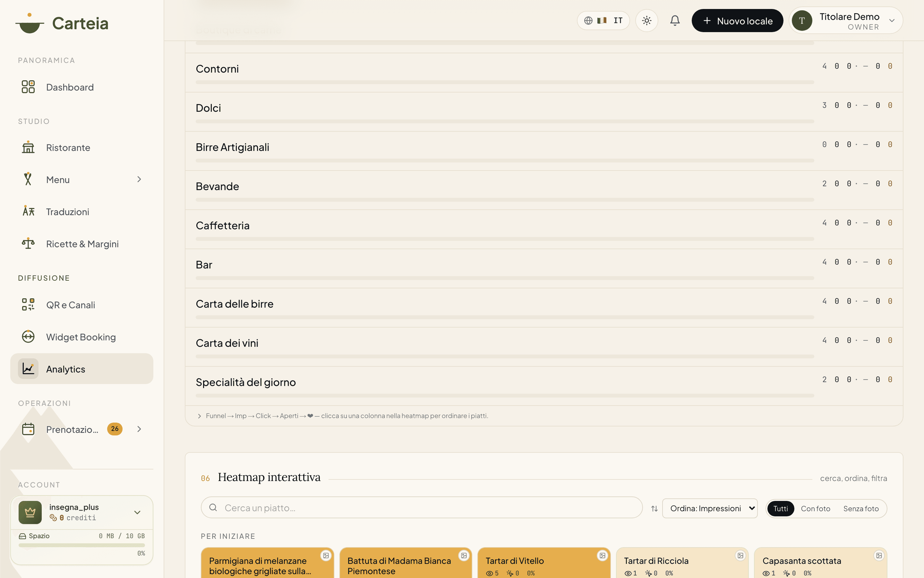Open Dashboard via its grid icon
The width and height of the screenshot is (924, 578).
pos(28,87)
